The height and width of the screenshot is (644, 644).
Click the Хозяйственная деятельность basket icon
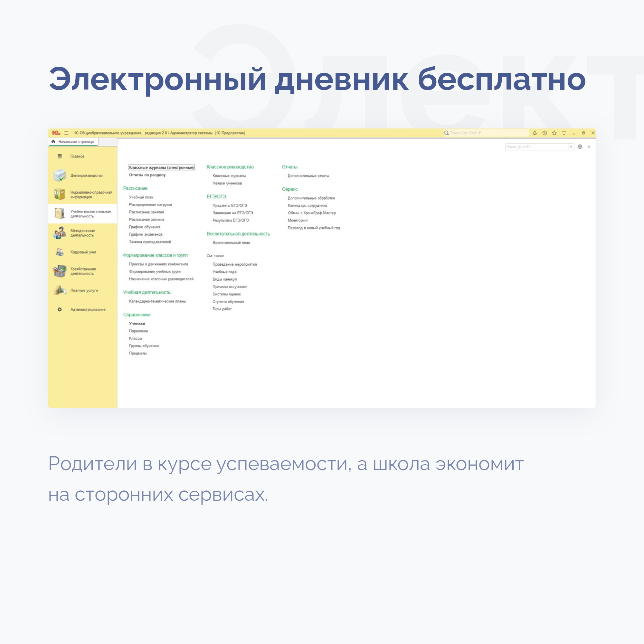pos(60,271)
